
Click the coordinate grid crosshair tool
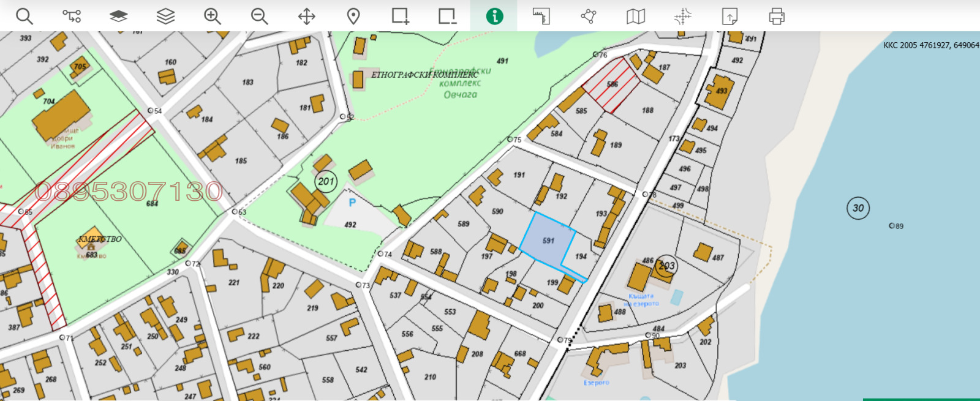(682, 16)
